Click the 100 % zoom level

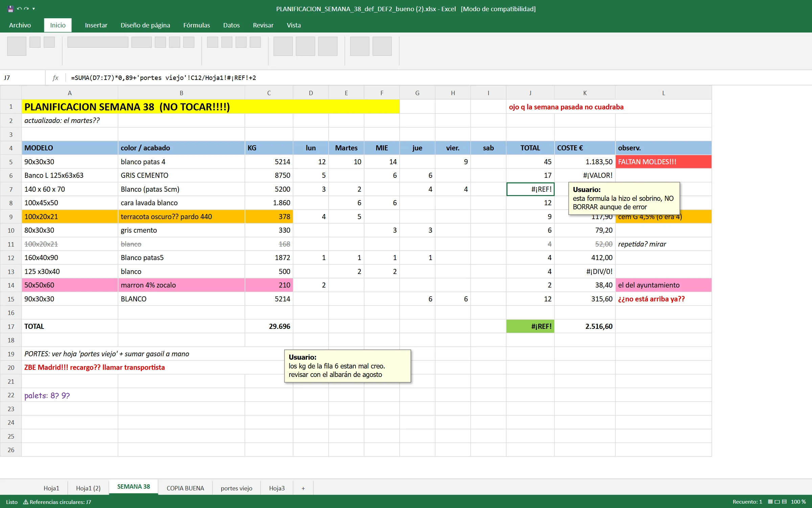pos(798,502)
